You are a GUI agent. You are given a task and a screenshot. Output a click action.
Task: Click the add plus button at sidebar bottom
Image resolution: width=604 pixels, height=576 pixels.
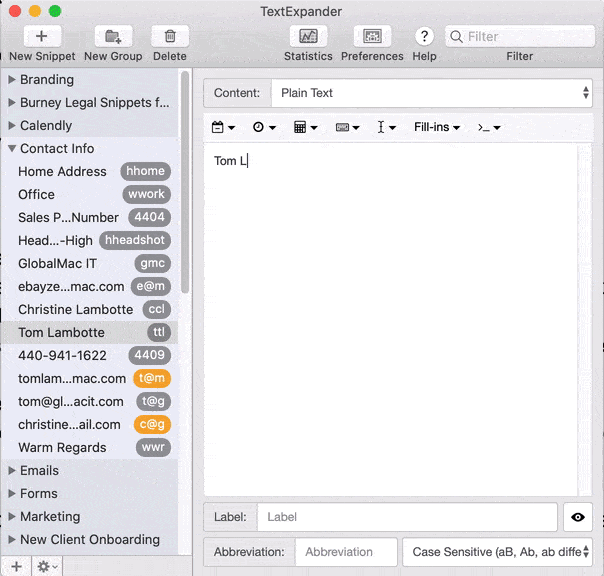[x=16, y=566]
